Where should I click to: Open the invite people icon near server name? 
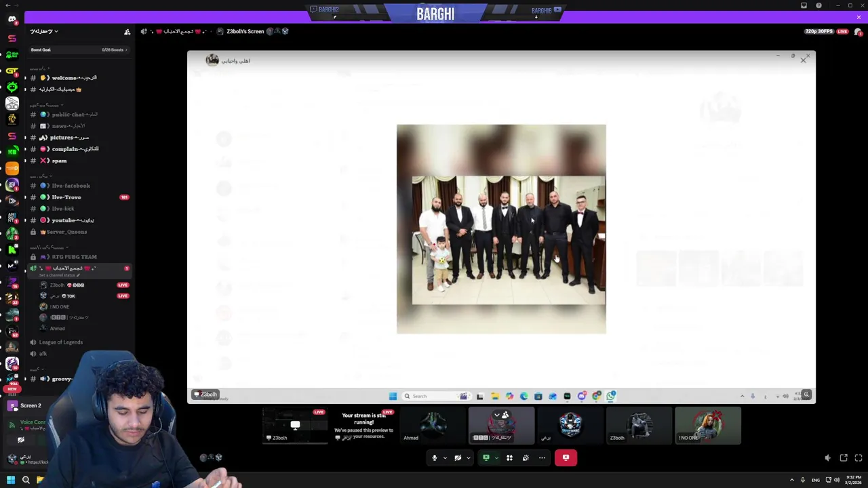(127, 32)
